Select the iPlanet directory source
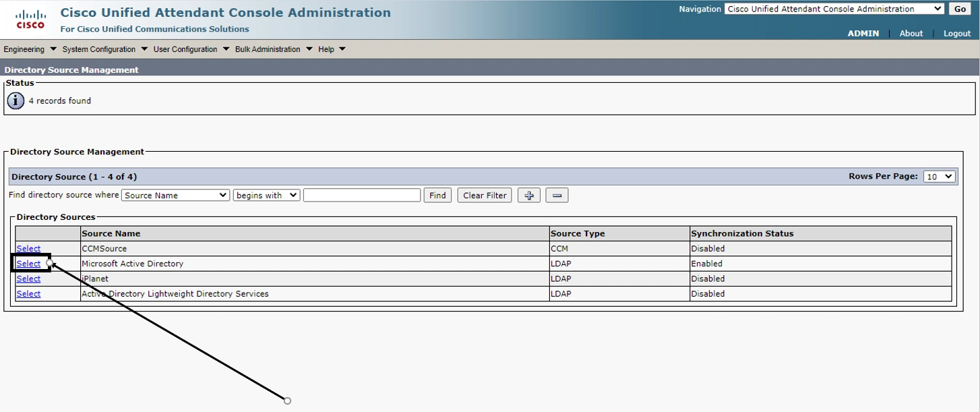 click(28, 278)
